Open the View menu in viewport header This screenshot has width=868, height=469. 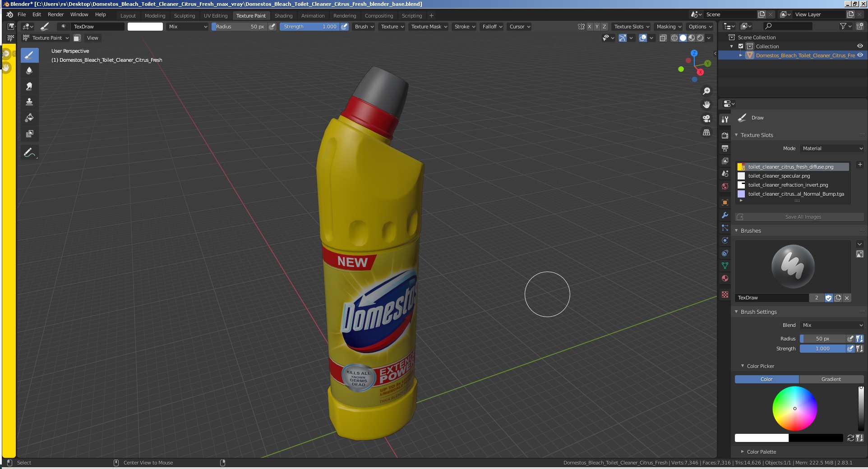[92, 38]
